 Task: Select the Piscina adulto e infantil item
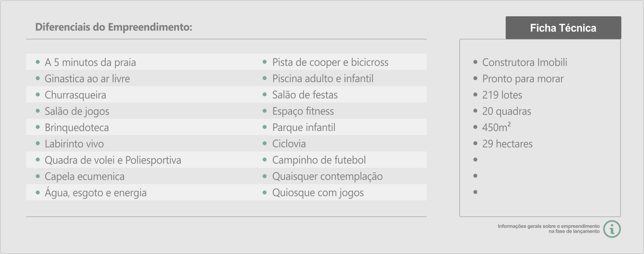pos(323,79)
